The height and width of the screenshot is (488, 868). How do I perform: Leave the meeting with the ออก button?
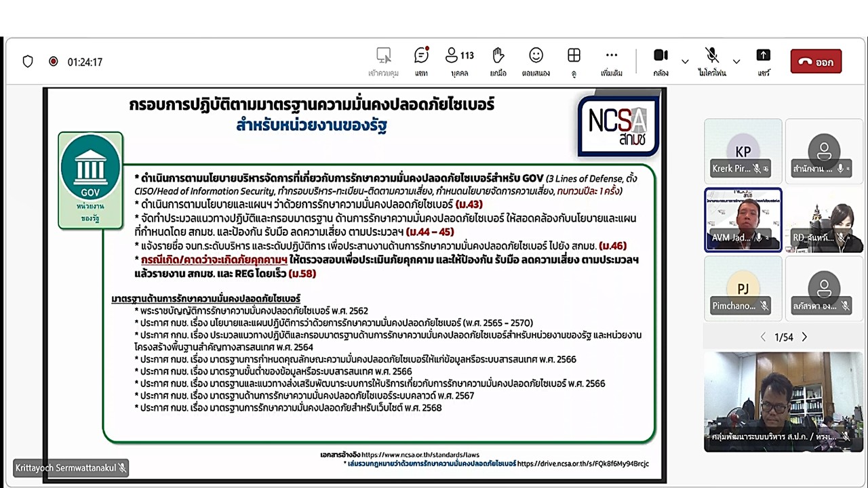(x=816, y=61)
